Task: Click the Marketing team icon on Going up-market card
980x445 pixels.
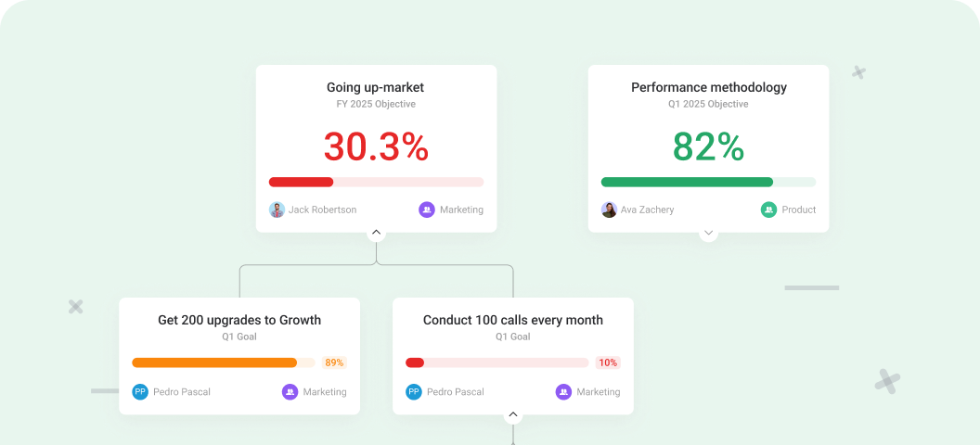Action: 427,210
